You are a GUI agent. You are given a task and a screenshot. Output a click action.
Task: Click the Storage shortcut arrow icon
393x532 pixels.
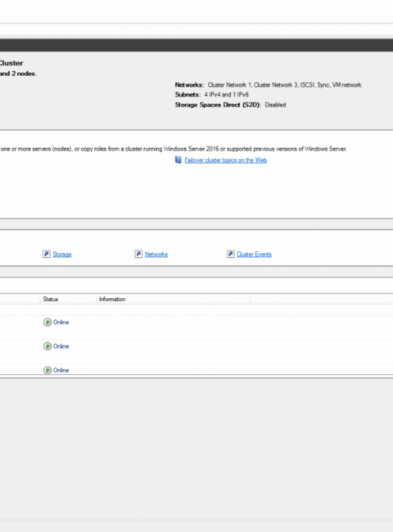click(x=47, y=254)
